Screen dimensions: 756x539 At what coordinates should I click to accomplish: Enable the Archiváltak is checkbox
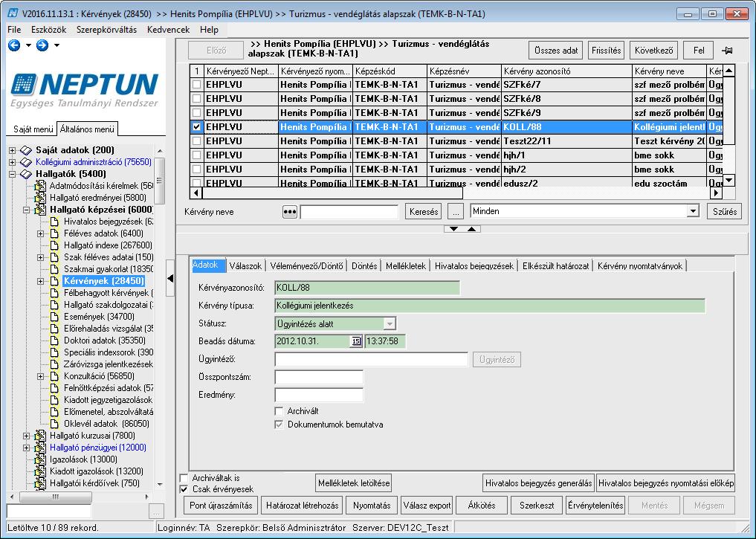click(x=184, y=478)
